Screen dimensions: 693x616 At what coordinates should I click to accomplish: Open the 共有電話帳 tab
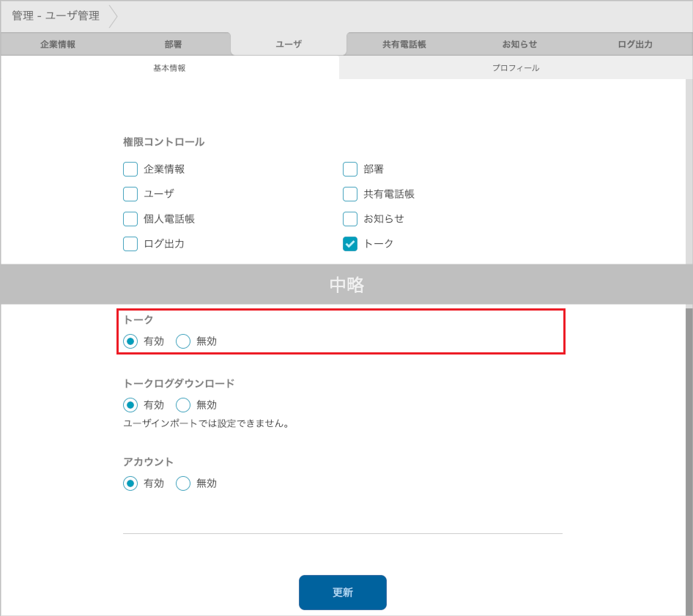click(x=404, y=44)
